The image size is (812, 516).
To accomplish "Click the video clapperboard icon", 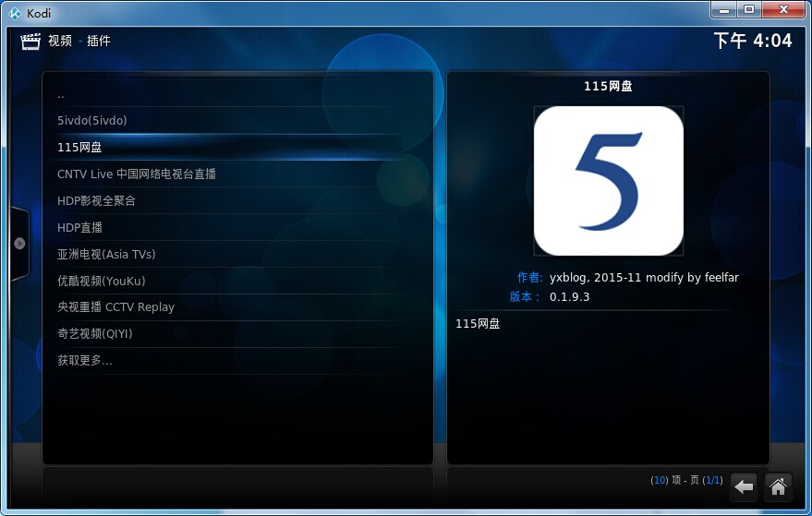I will (x=30, y=41).
